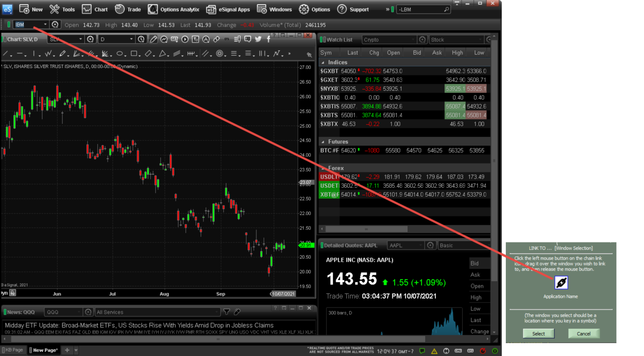
Task: Select the Fibonacci circles tool
Action: click(220, 53)
